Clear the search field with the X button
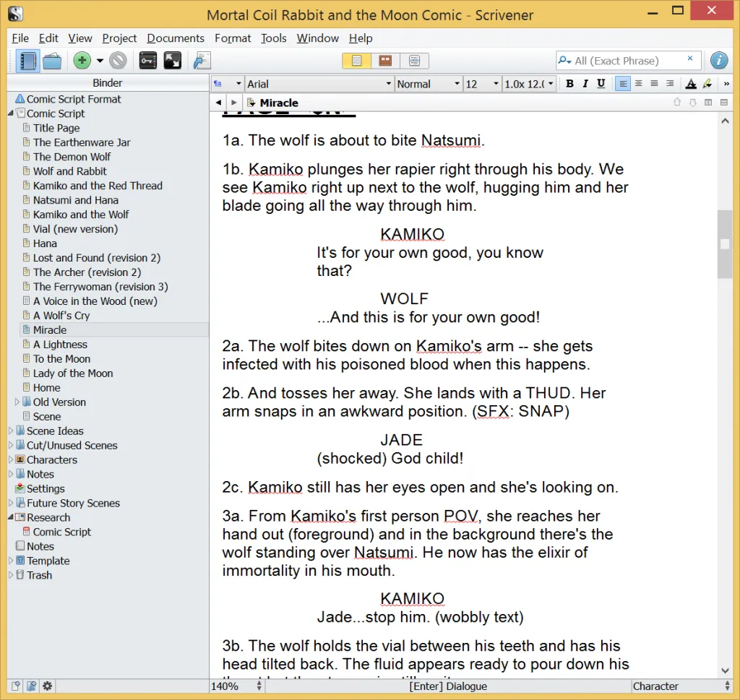 (x=689, y=61)
